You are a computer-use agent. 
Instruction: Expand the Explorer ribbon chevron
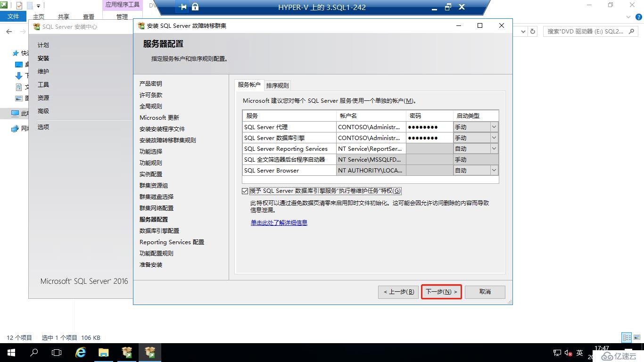(x=628, y=16)
